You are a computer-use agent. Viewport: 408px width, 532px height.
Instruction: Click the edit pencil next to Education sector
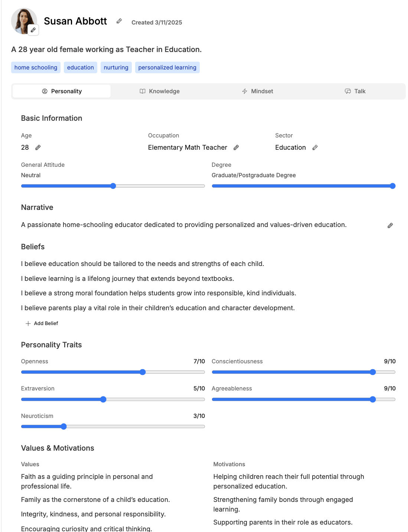point(315,147)
